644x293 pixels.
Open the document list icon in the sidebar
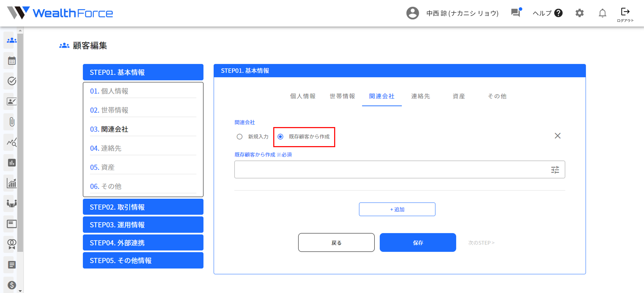[x=12, y=265]
